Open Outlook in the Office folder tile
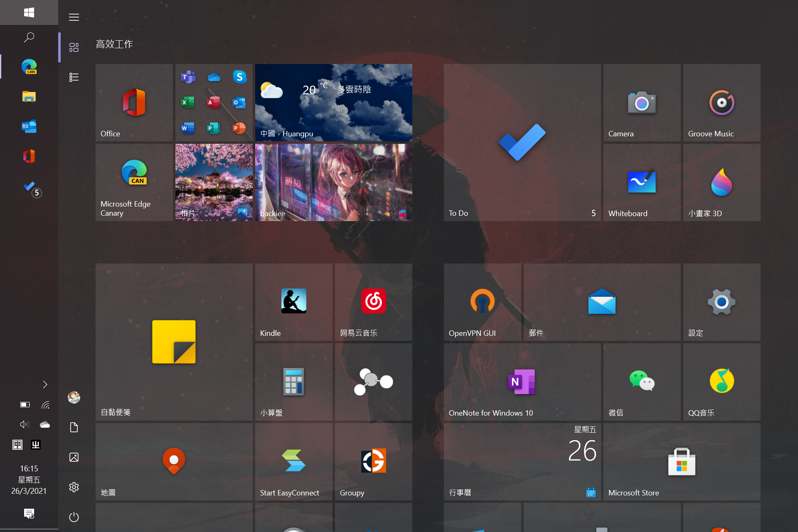The height and width of the screenshot is (532, 798). pos(239,103)
